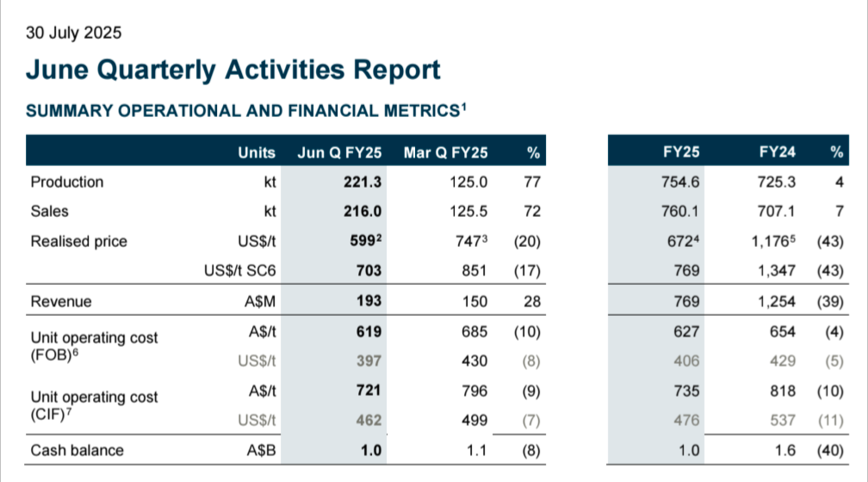Select the Mar Q FY25 column header
This screenshot has height=482, width=868.
[445, 153]
